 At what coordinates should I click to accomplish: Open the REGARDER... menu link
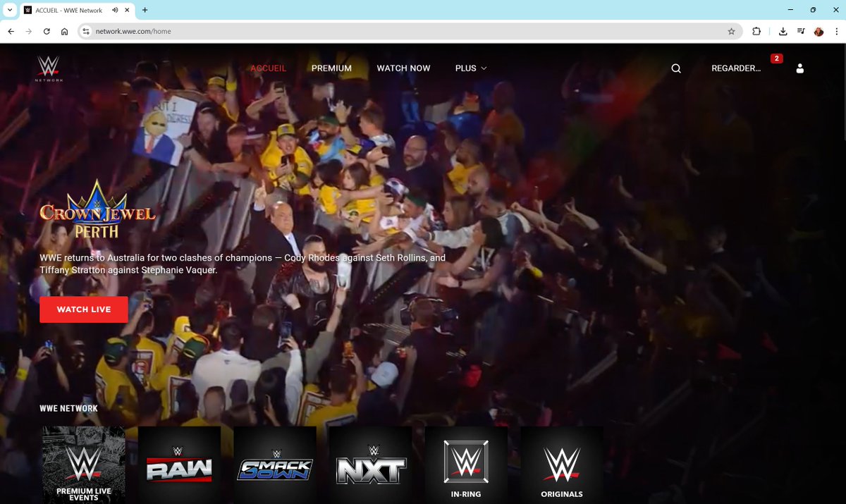(x=736, y=68)
